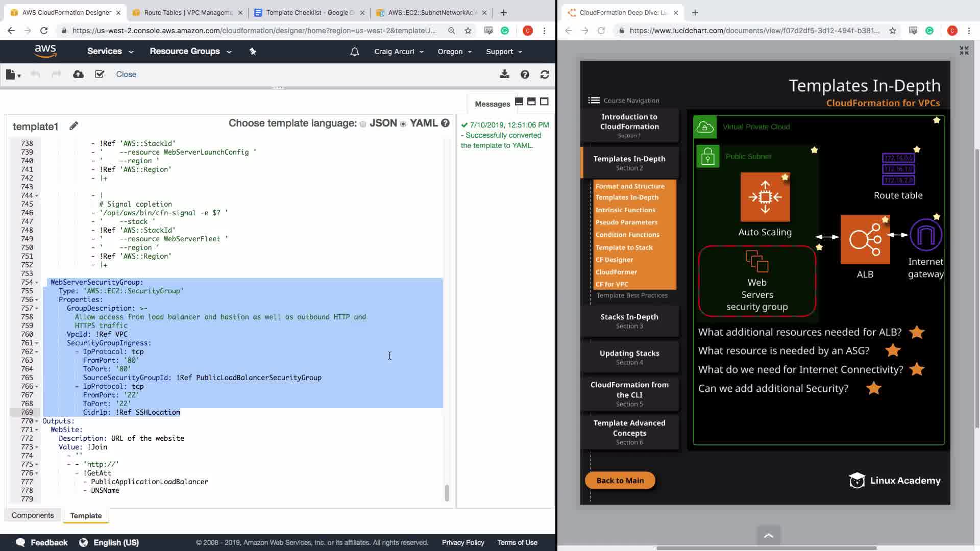Select the JSON template language radio
Screen dimensions: 980x551
363,124
